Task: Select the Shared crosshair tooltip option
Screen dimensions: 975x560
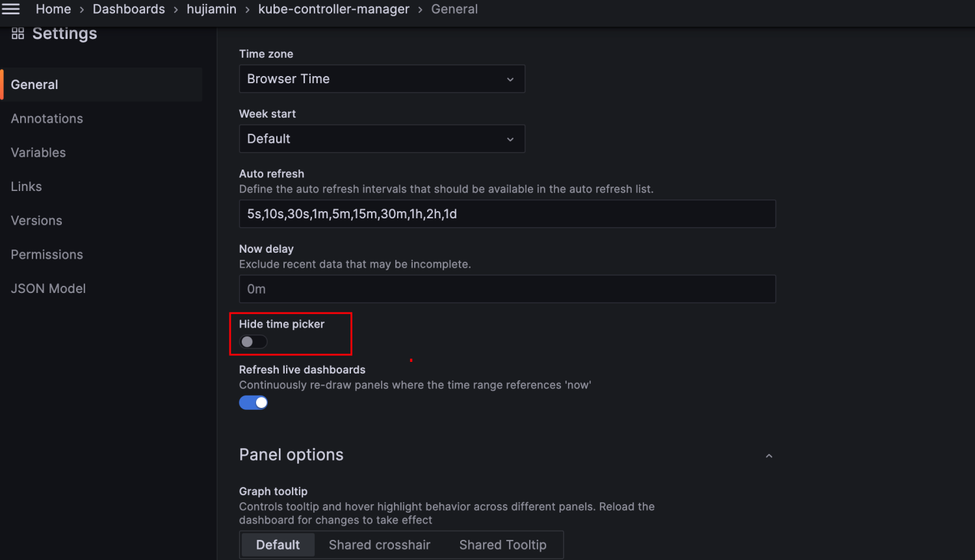Action: click(x=380, y=545)
